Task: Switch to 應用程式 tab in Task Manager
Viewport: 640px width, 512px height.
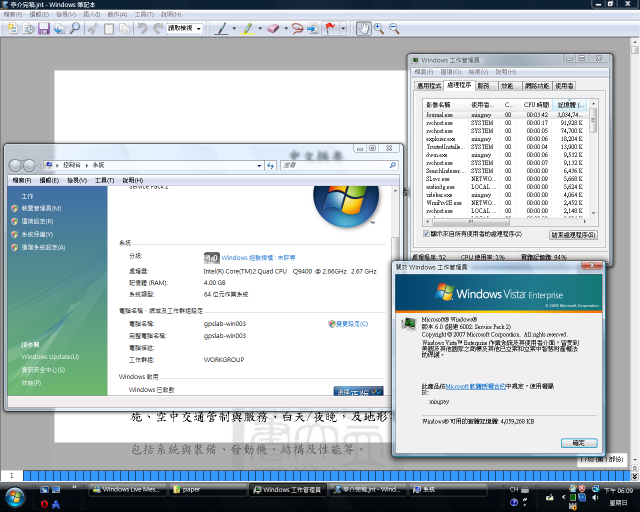Action: (x=429, y=86)
